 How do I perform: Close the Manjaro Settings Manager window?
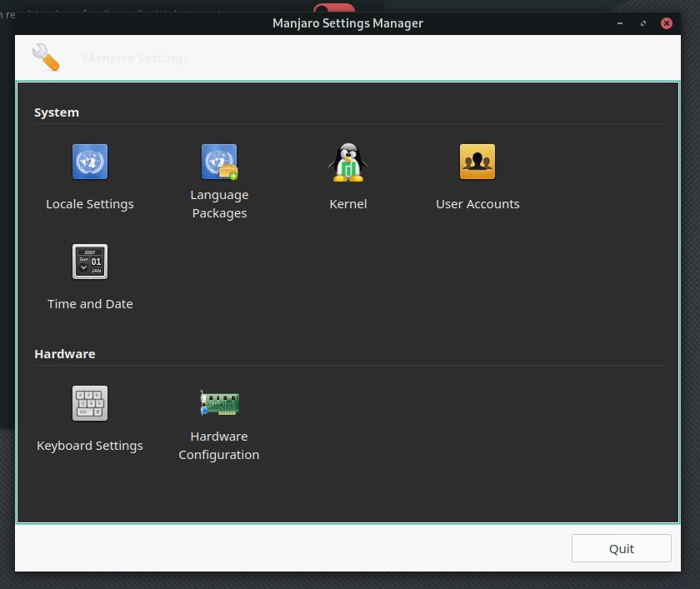point(667,23)
